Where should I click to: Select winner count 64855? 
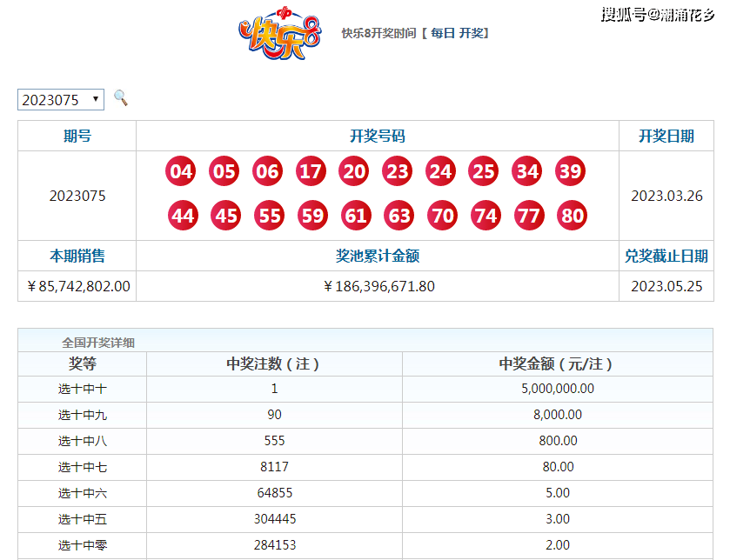[275, 493]
